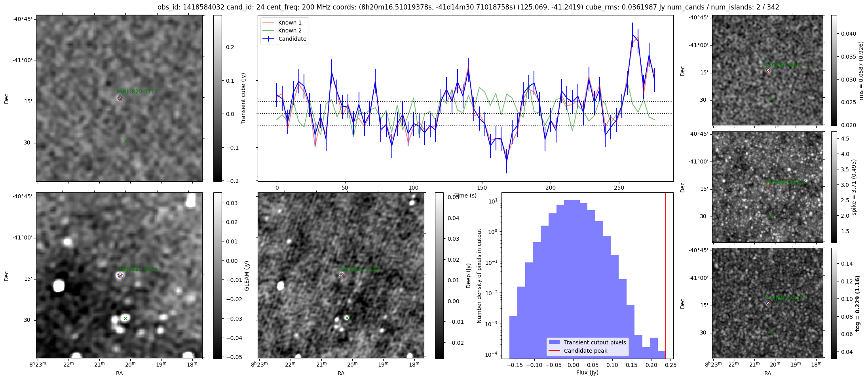The image size is (868, 380).
Task: Click the green X marker in the transient cube image
Action: 125,141
